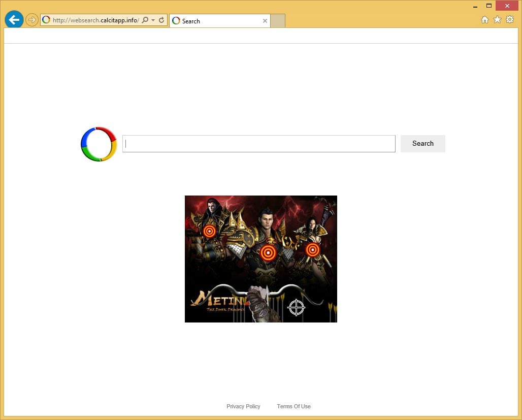Click the Metin Dark Dragons game banner

point(260,259)
